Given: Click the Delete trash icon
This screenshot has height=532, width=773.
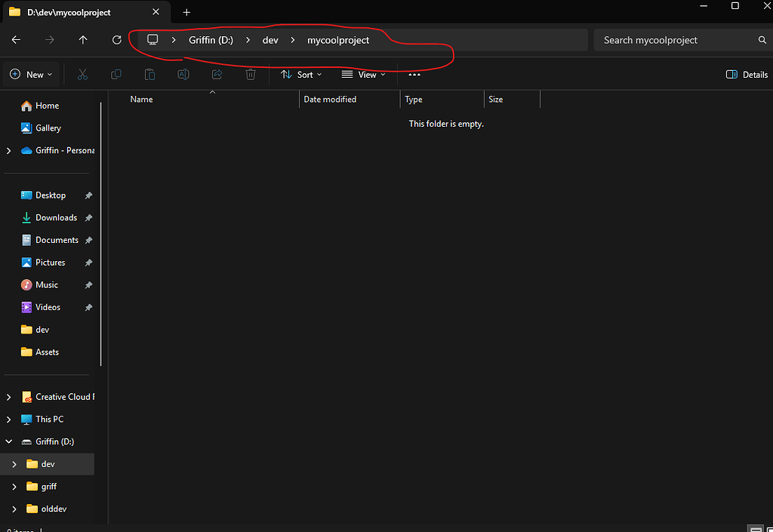Looking at the screenshot, I should (251, 74).
